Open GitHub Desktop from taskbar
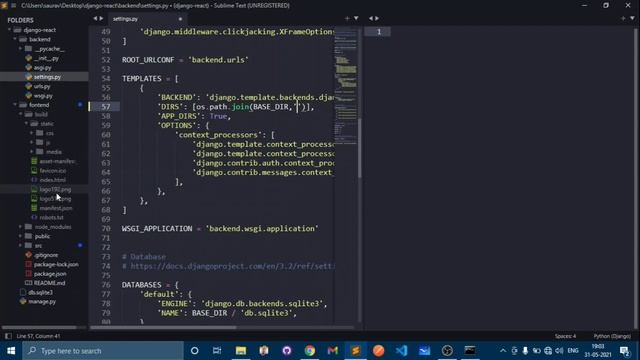 tap(287, 351)
